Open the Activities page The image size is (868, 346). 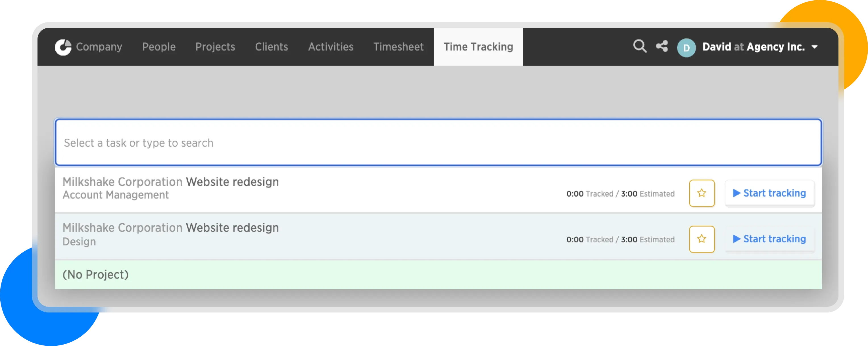331,47
